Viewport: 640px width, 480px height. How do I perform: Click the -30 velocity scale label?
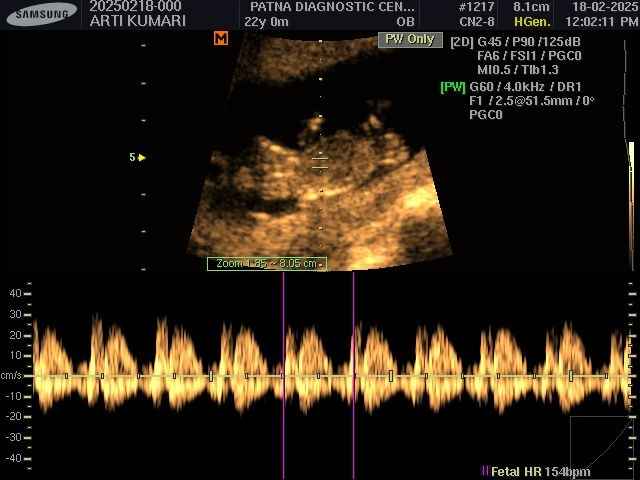point(13,437)
